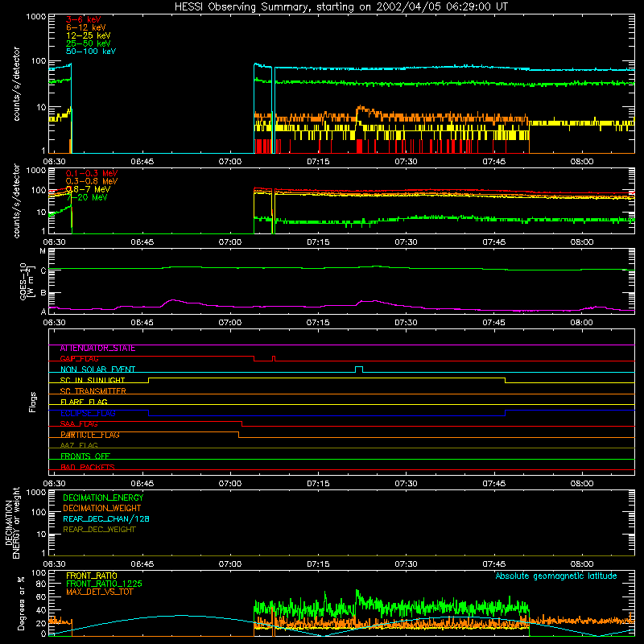Click the 100 tick on Degrees or % axis
The width and height of the screenshot is (644, 644).
(x=39, y=573)
